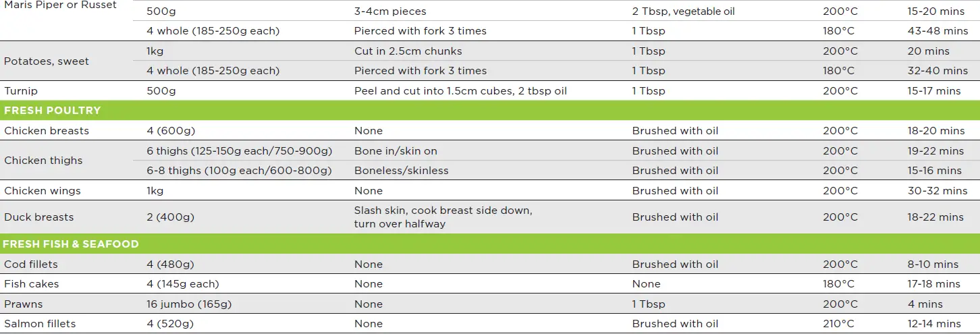Click the FRESH FISH & SEAFOOD header

[71, 244]
